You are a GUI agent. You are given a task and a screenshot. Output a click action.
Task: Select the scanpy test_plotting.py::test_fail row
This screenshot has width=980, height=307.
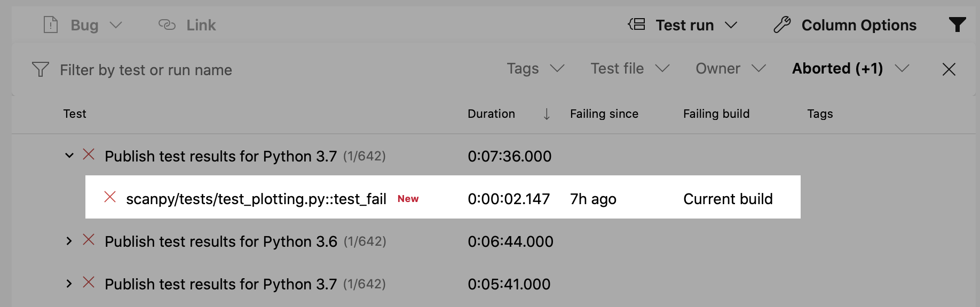coord(256,199)
